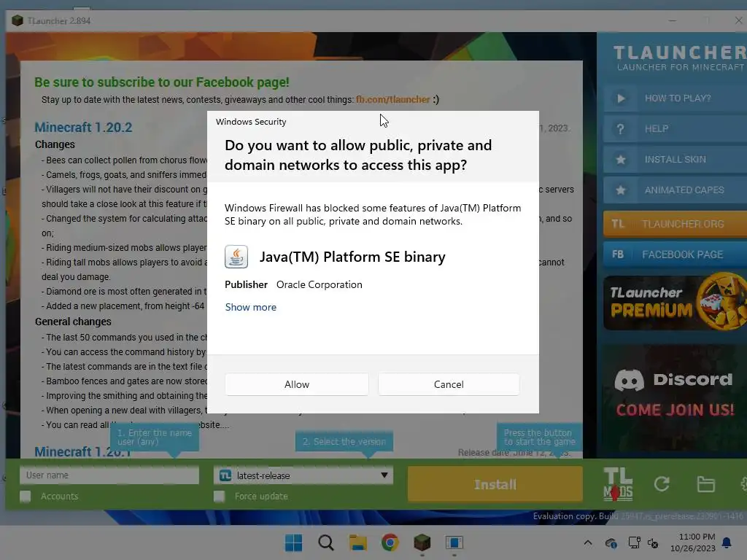Select the 'Oracle Corporation' publisher text

(320, 285)
